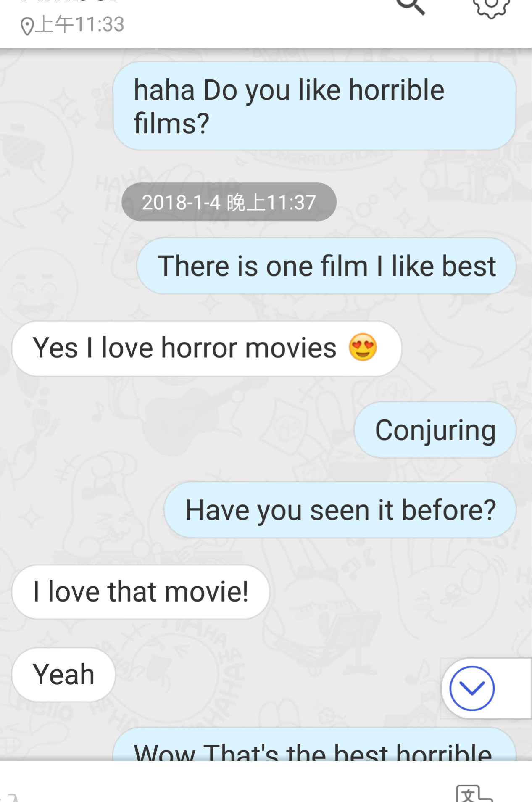Tap the 'Yeah' message bubble
532x802 pixels.
(x=63, y=674)
